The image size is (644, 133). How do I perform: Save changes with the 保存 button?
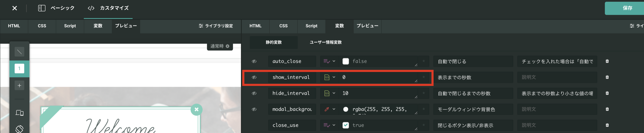point(625,8)
